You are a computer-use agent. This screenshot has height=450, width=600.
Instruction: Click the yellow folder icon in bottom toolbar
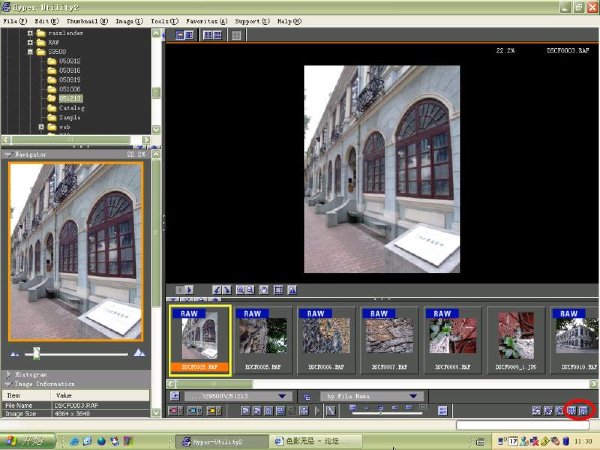tap(214, 411)
